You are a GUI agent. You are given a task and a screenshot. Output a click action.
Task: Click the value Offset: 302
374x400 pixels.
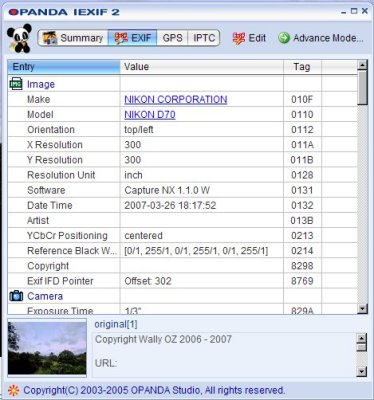tap(148, 281)
